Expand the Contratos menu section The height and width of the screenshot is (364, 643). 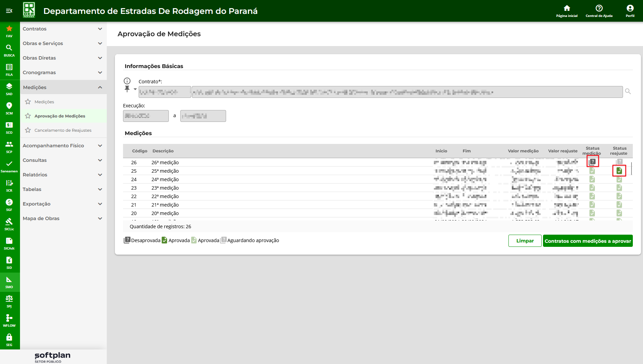pyautogui.click(x=63, y=29)
